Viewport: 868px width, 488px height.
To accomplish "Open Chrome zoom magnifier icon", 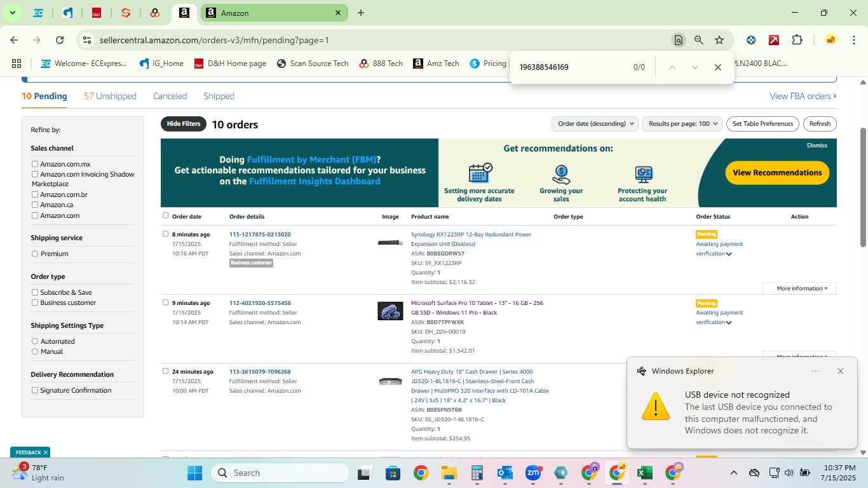I will point(699,40).
